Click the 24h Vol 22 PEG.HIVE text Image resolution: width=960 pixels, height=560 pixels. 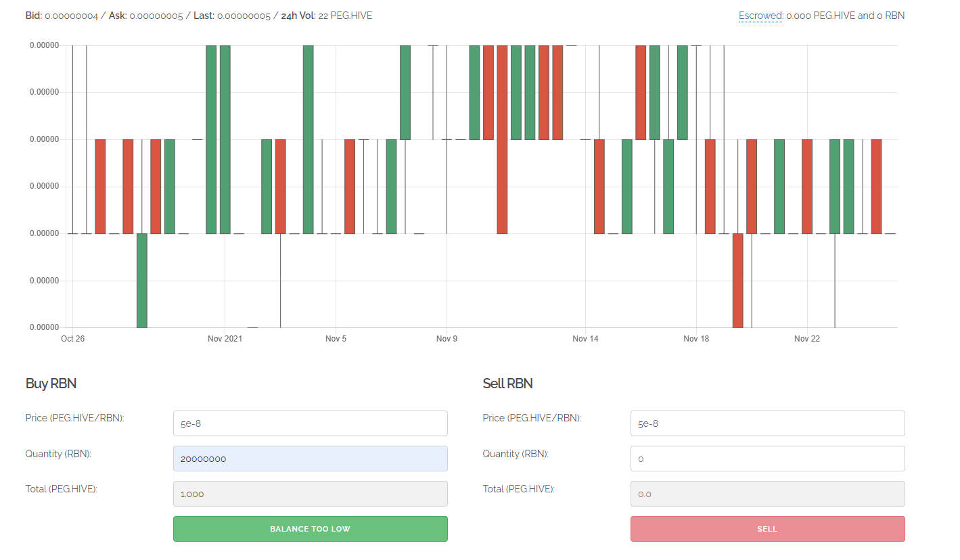click(x=327, y=16)
